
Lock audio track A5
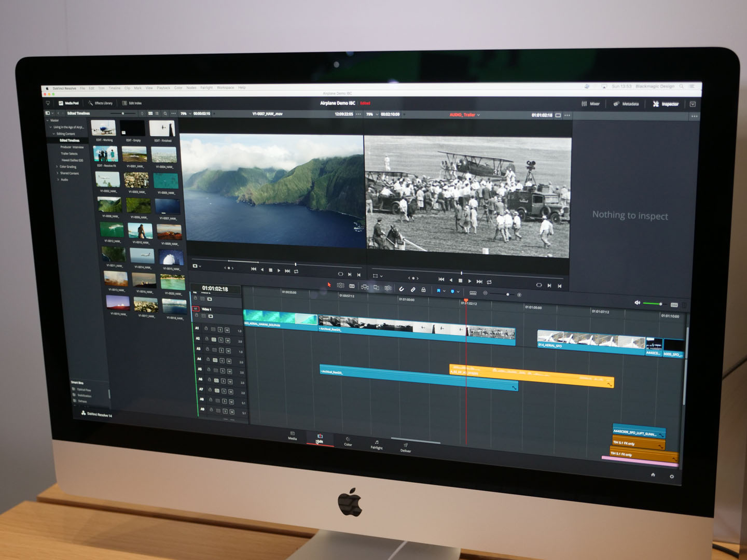coord(209,370)
